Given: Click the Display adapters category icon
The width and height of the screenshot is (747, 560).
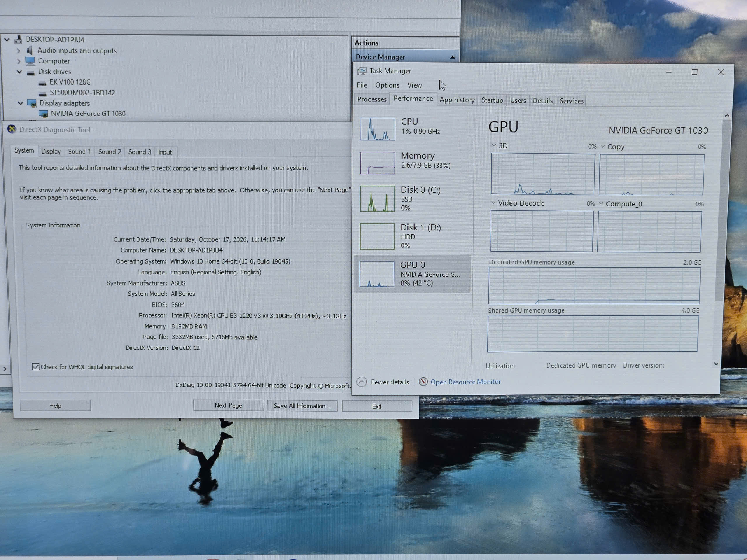Looking at the screenshot, I should (32, 103).
